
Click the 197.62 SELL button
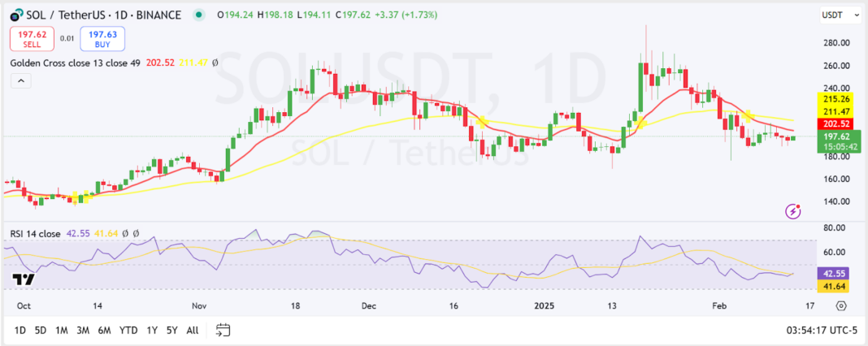pos(33,39)
